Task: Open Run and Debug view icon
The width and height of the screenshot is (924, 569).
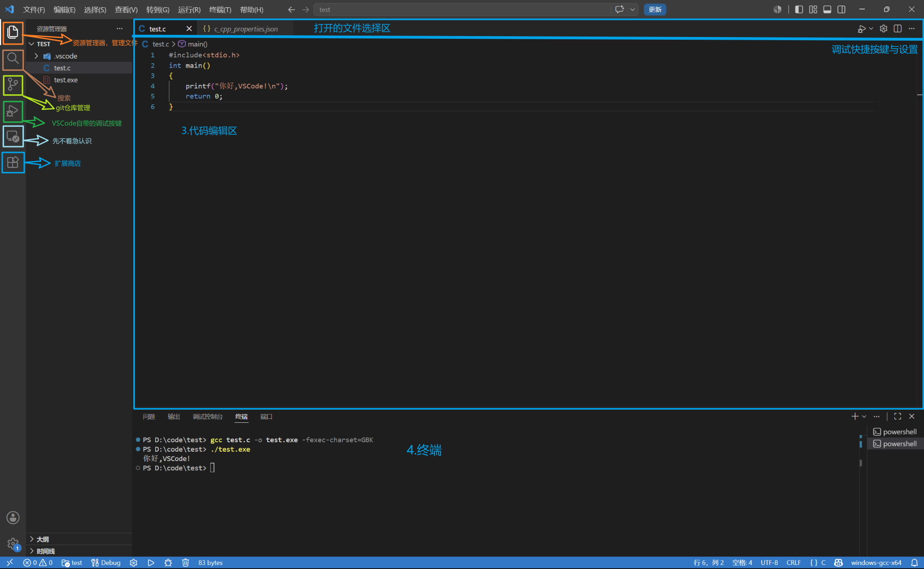Action: point(13,111)
